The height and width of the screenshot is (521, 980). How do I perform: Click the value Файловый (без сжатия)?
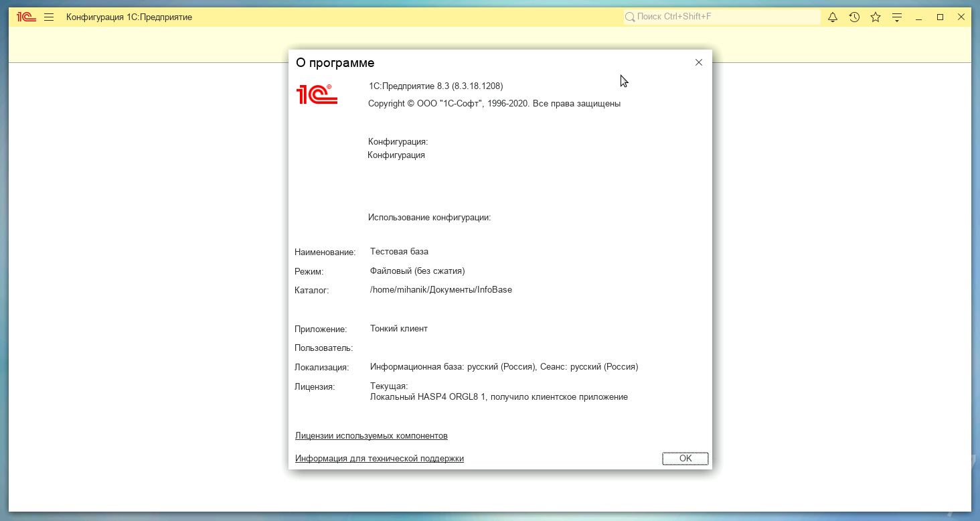click(x=417, y=271)
